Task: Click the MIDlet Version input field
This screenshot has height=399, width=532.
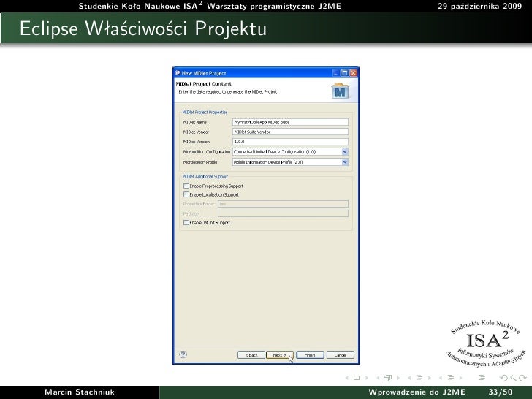Action: (290, 142)
